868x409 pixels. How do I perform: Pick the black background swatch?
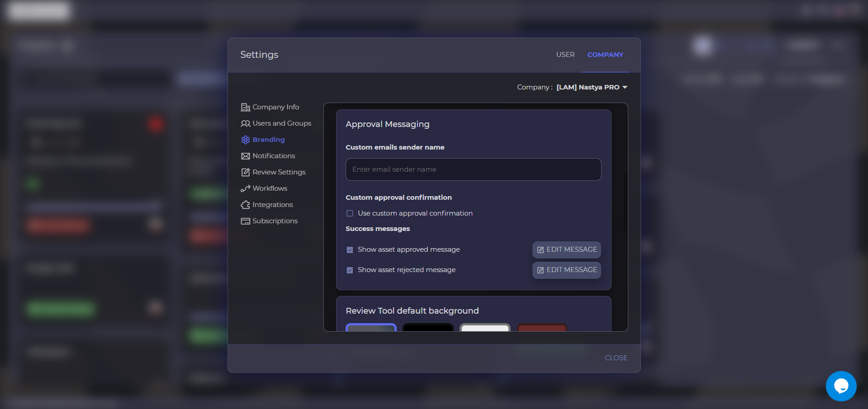tap(428, 328)
